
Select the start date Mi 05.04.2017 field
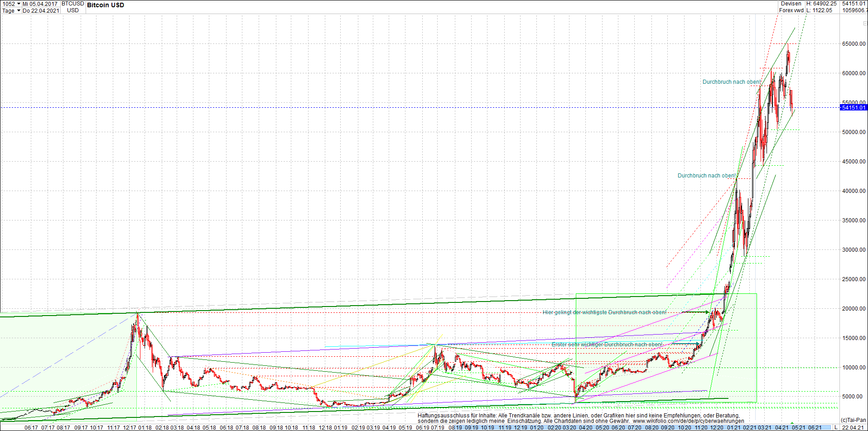pyautogui.click(x=40, y=4)
